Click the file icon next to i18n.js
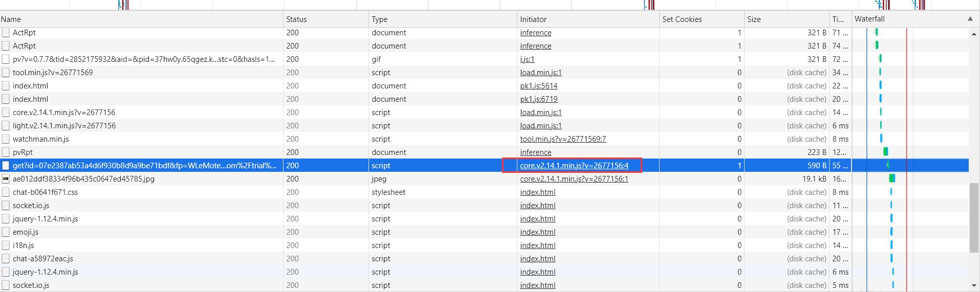This screenshot has height=292, width=980. [x=6, y=245]
